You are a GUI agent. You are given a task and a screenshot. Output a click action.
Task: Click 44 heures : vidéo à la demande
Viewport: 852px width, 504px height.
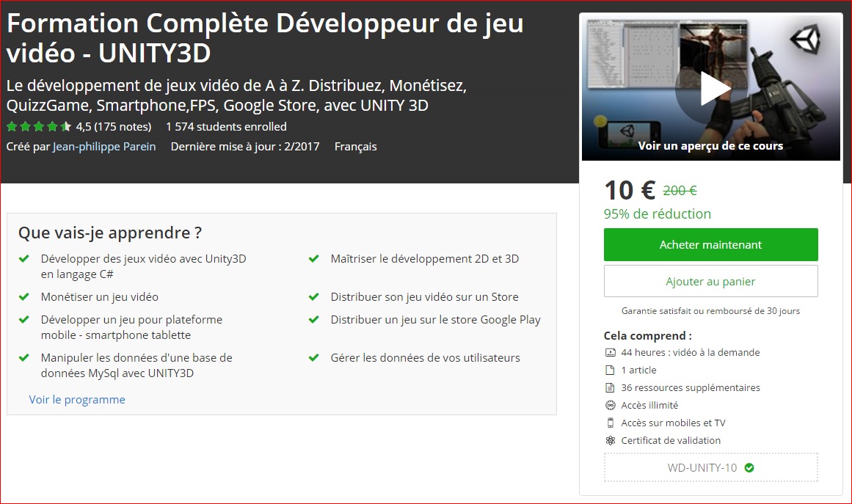pyautogui.click(x=691, y=352)
